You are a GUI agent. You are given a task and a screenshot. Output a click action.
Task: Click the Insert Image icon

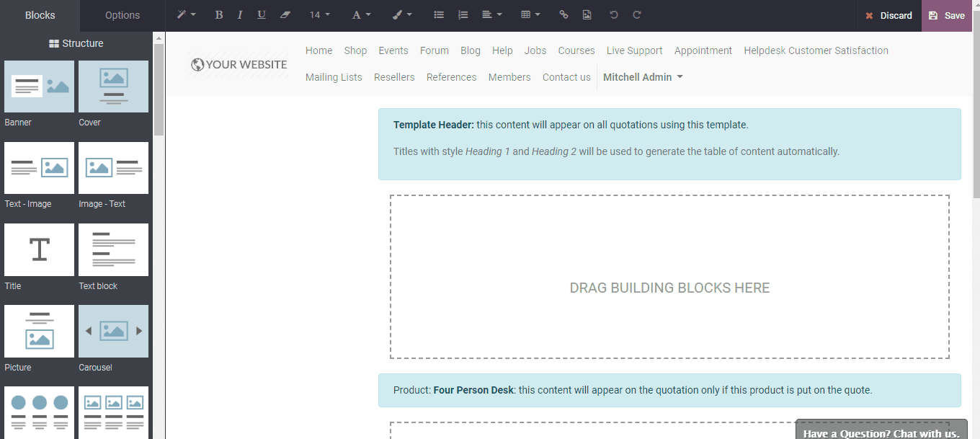pyautogui.click(x=587, y=14)
